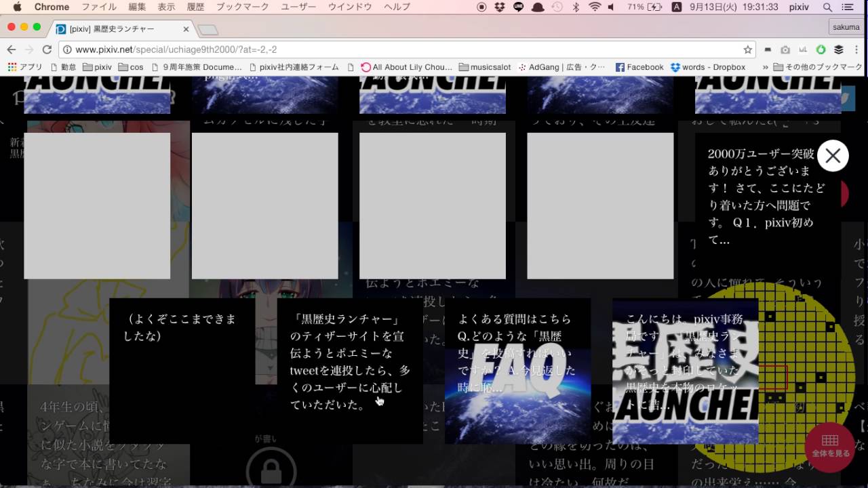Reload the pixiv page
868x488 pixels.
pyautogui.click(x=47, y=49)
